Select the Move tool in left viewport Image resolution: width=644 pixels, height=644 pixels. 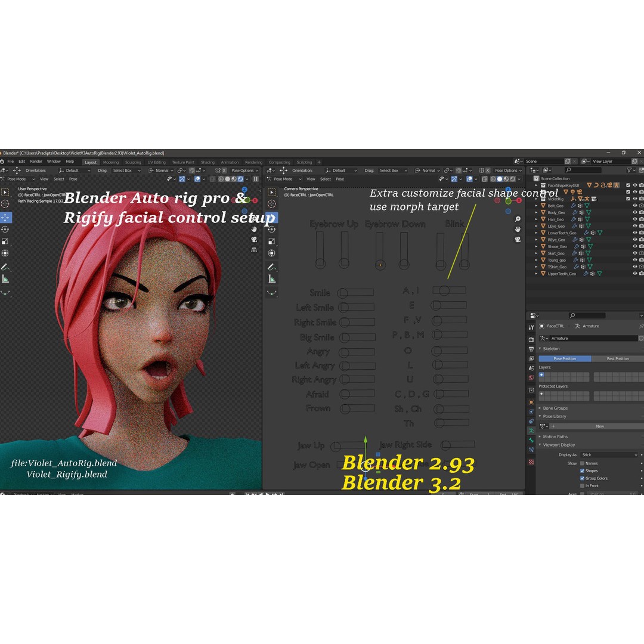[x=5, y=217]
